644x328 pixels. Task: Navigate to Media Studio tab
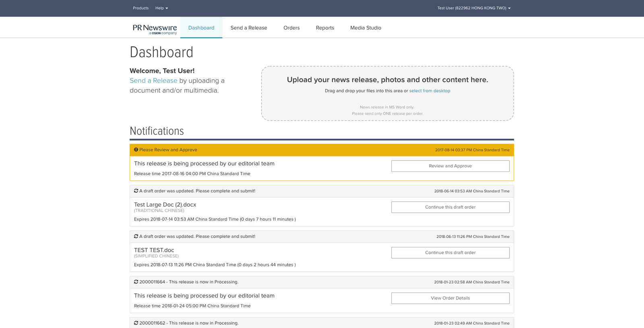[365, 28]
